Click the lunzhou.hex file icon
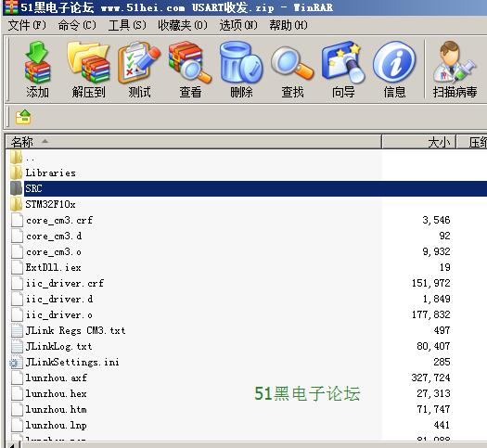The height and width of the screenshot is (448, 487). tap(17, 393)
